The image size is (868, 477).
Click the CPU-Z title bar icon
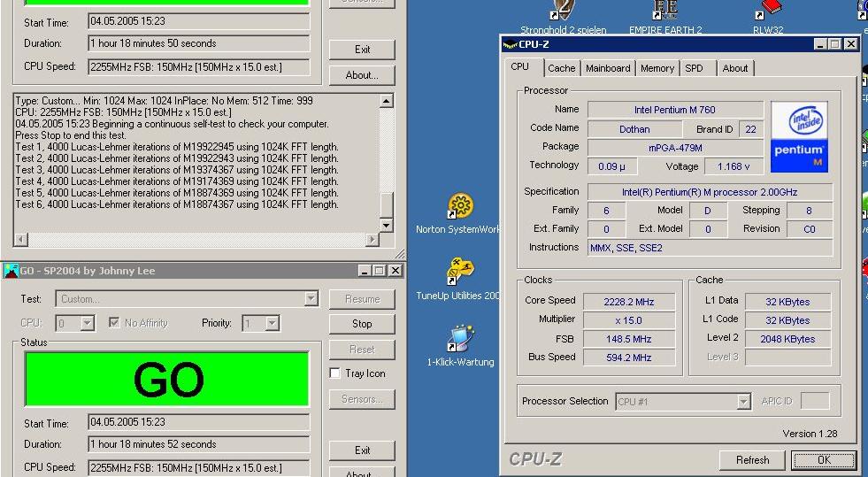click(x=510, y=45)
